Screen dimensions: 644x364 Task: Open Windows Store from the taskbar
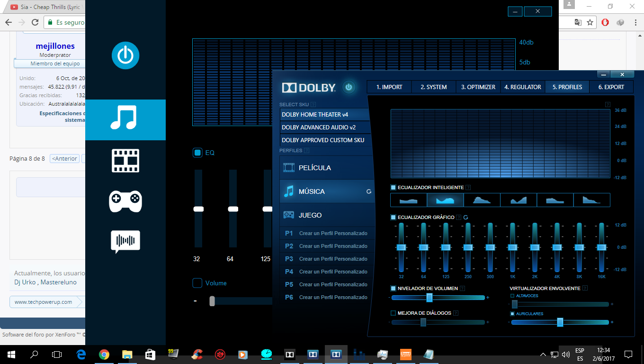150,355
